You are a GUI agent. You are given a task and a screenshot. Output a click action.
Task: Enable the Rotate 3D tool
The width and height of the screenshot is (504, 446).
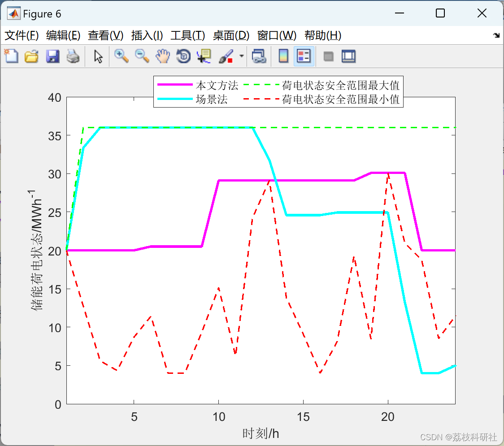[x=183, y=56]
